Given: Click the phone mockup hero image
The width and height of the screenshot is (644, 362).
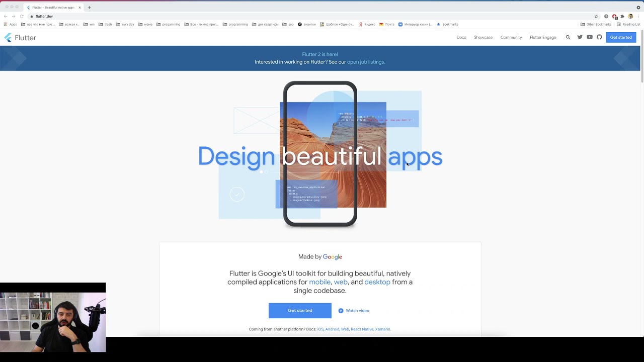Looking at the screenshot, I should click(x=320, y=154).
